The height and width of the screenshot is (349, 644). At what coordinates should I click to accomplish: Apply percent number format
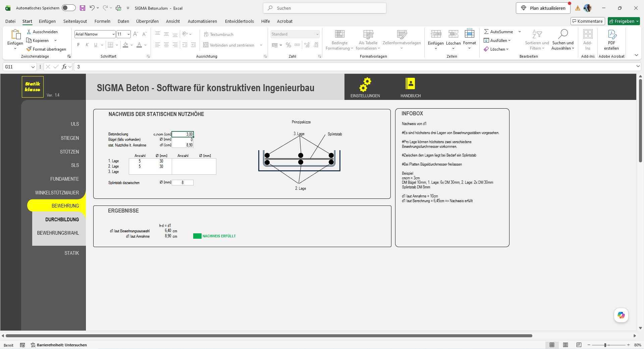pyautogui.click(x=288, y=45)
